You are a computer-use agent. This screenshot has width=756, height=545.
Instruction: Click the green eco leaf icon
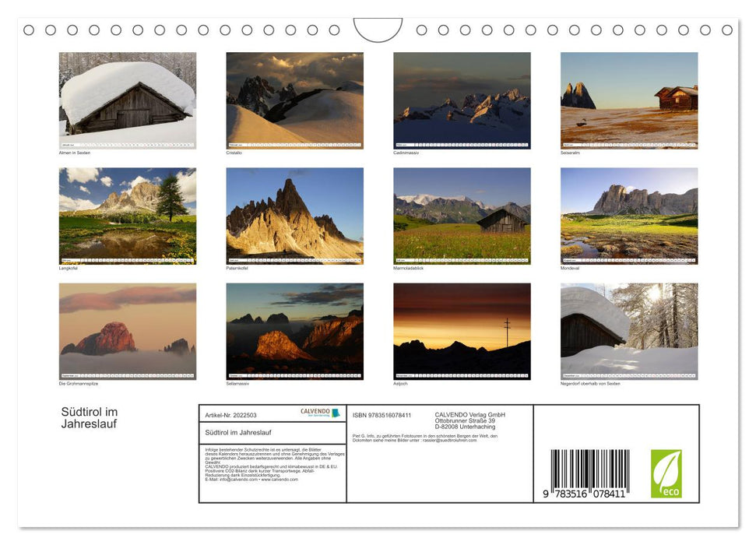(666, 473)
